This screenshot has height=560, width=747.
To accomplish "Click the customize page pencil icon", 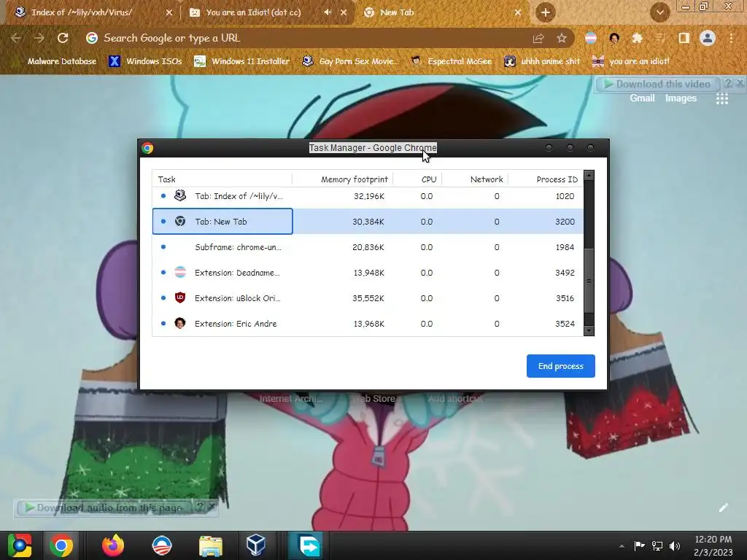I will click(x=723, y=507).
